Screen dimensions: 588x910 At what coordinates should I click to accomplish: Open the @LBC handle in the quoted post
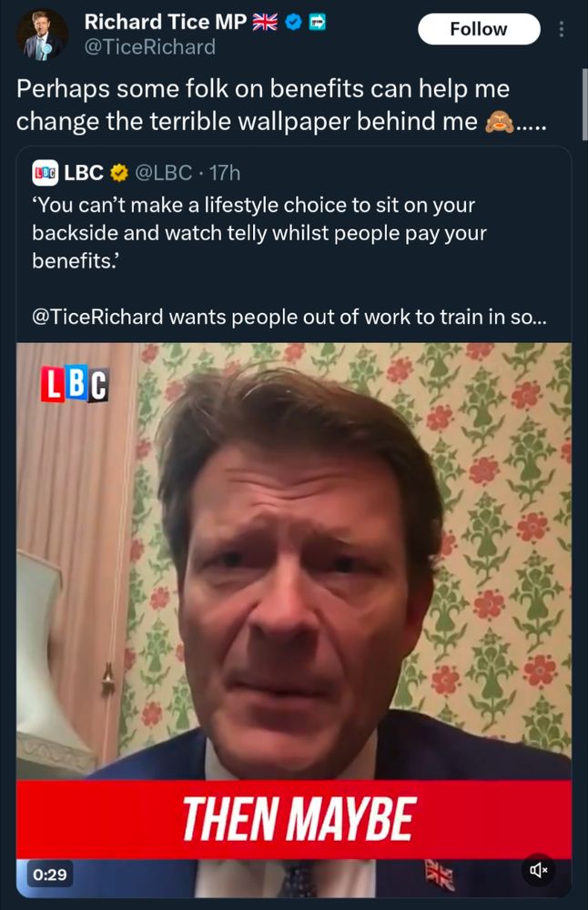point(163,173)
